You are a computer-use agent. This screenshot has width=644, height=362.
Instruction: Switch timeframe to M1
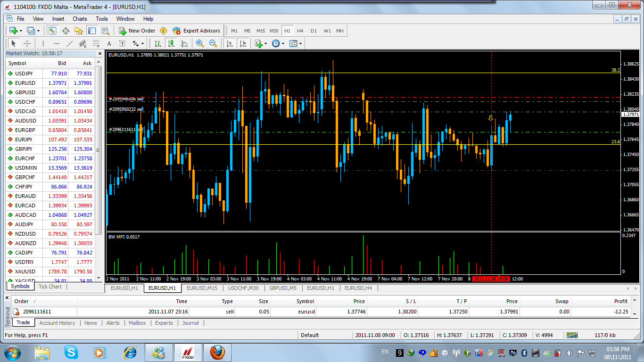[x=234, y=31]
